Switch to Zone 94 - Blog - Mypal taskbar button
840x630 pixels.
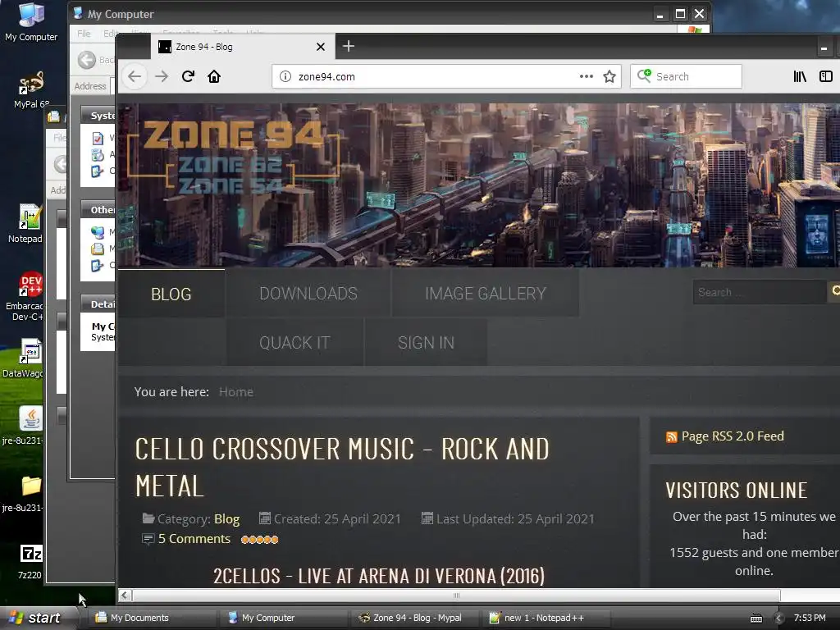pyautogui.click(x=413, y=618)
